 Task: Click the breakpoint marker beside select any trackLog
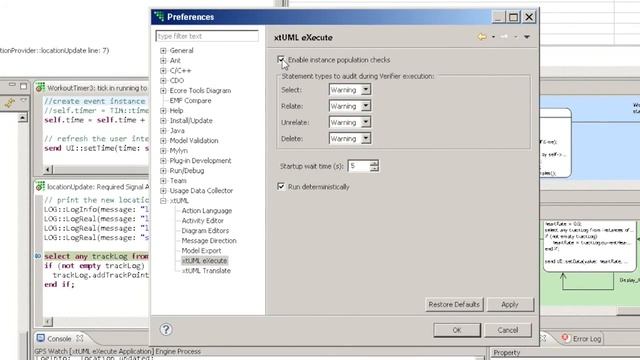(x=38, y=256)
